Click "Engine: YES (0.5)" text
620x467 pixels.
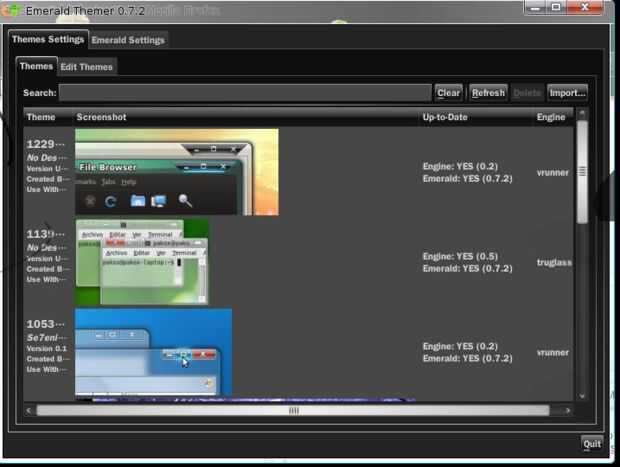[460, 256]
